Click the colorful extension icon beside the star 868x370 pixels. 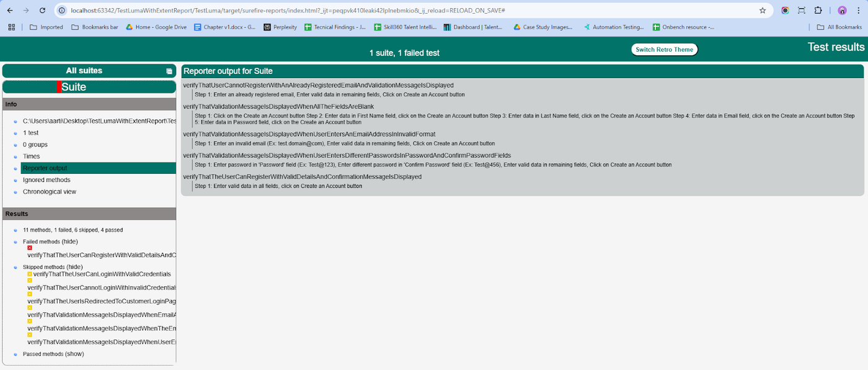785,11
